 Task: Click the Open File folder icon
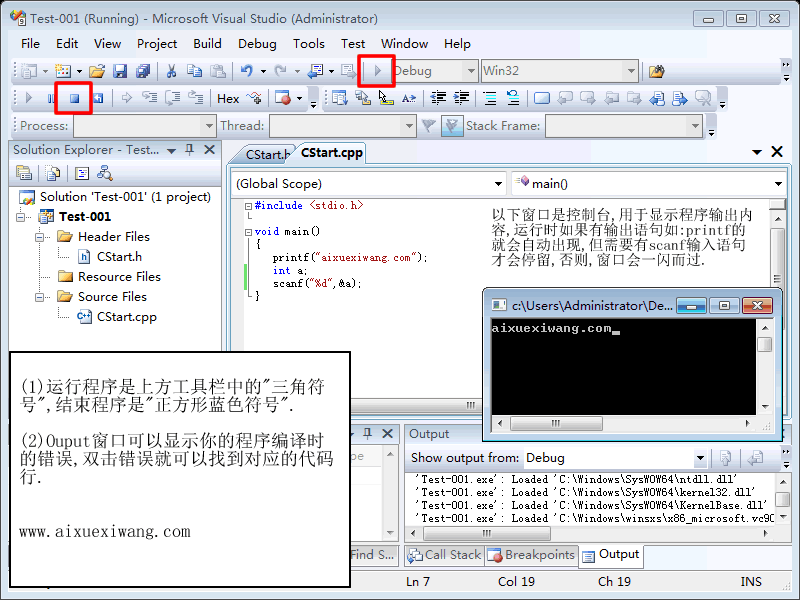pyautogui.click(x=97, y=71)
